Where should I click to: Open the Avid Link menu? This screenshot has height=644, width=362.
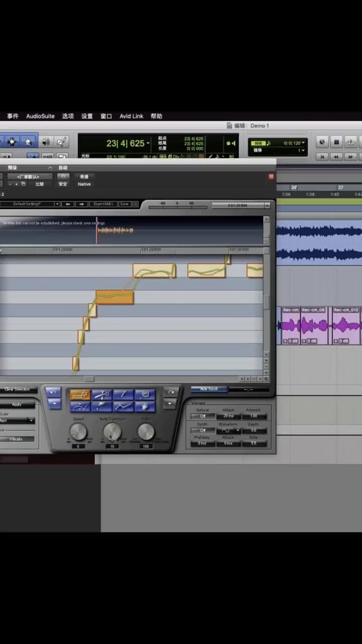131,116
